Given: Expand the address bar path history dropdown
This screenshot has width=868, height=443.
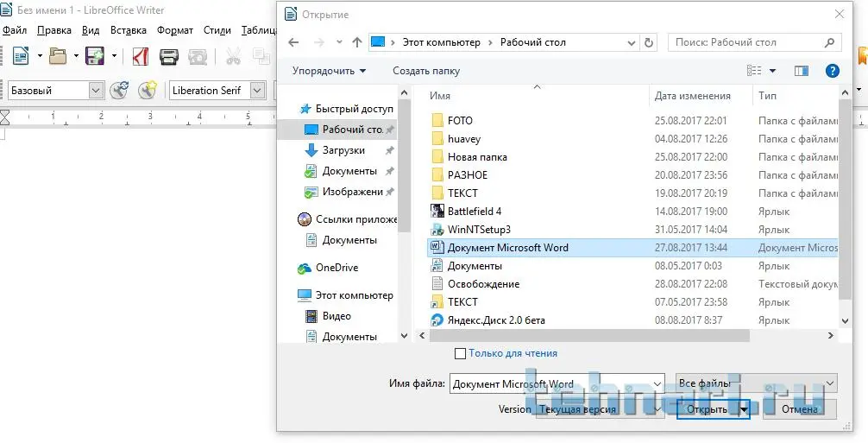Looking at the screenshot, I should (x=632, y=42).
